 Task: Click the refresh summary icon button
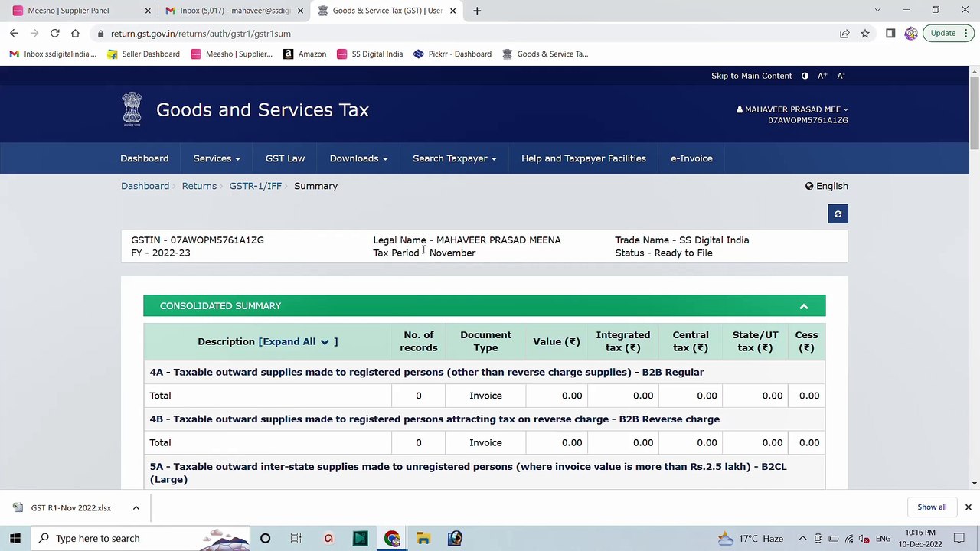pos(838,214)
